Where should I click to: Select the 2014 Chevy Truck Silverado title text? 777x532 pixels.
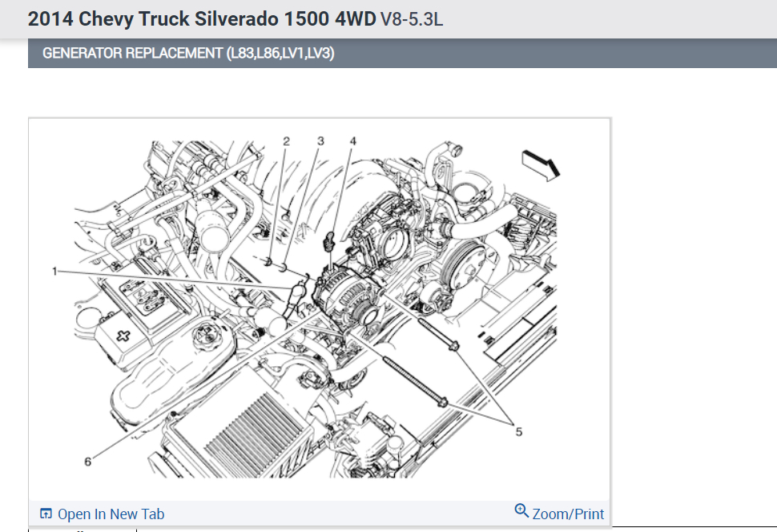[202, 19]
